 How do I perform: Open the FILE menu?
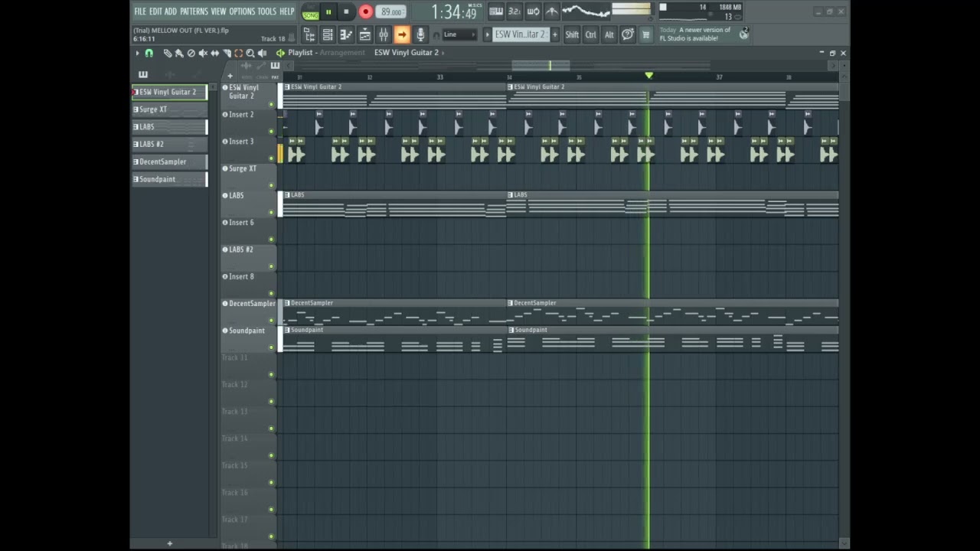140,11
